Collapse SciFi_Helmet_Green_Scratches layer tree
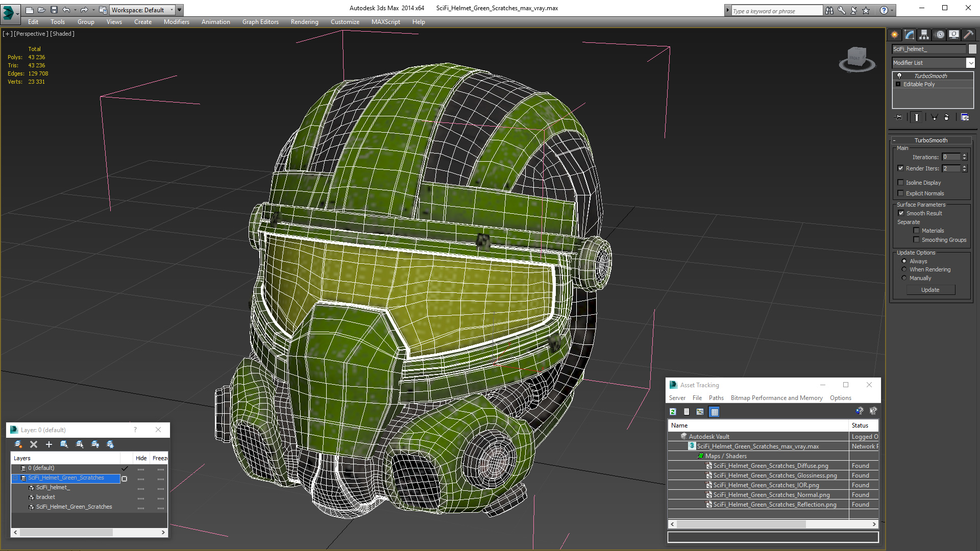980x551 pixels. pos(15,478)
